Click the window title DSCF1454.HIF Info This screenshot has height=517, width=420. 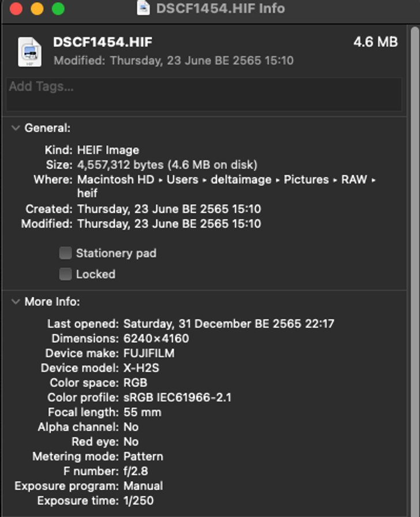(220, 9)
